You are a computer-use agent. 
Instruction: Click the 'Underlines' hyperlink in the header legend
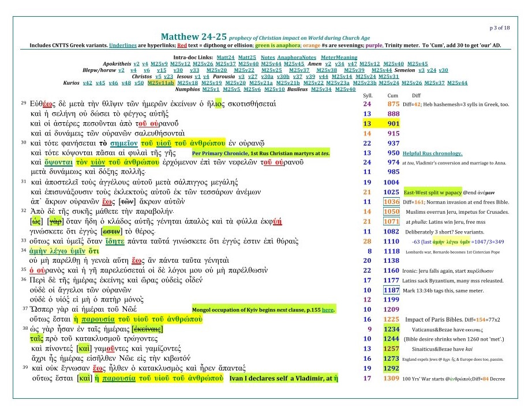click(123, 46)
